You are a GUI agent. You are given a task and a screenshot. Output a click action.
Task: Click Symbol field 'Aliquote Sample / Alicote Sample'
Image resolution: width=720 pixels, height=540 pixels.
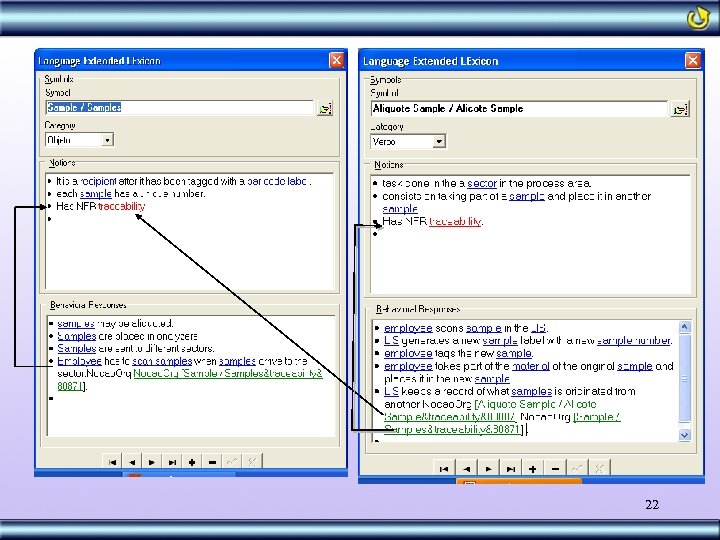pyautogui.click(x=519, y=109)
